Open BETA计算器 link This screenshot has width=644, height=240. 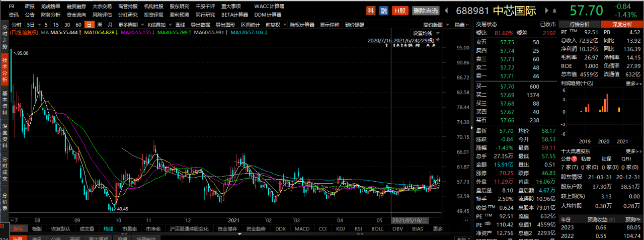tap(234, 15)
